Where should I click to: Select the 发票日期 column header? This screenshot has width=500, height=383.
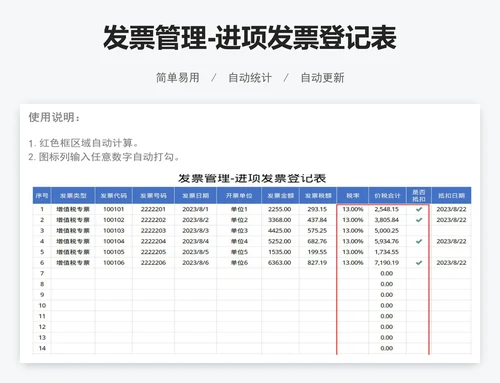coord(196,196)
